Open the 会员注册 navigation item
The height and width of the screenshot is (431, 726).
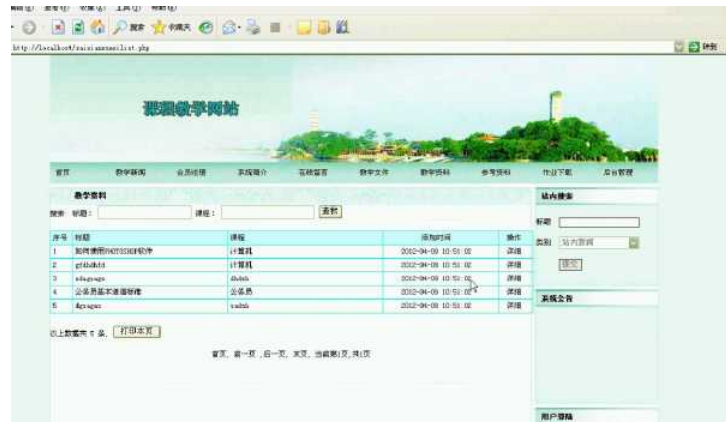pos(191,173)
